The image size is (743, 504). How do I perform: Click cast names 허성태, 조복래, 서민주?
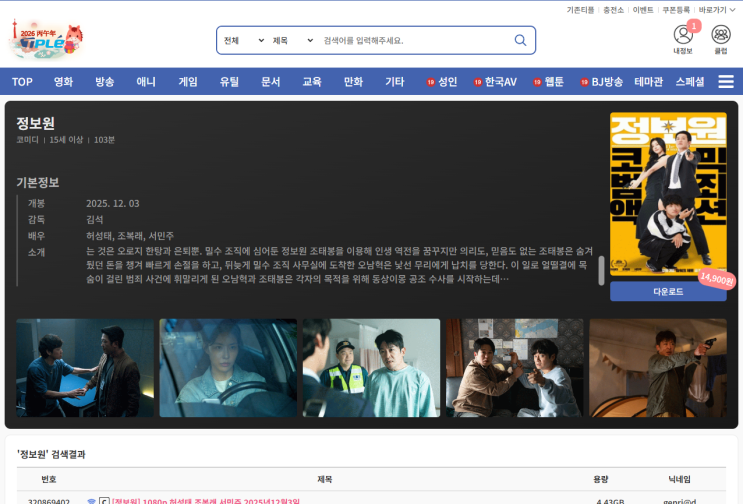click(x=130, y=235)
